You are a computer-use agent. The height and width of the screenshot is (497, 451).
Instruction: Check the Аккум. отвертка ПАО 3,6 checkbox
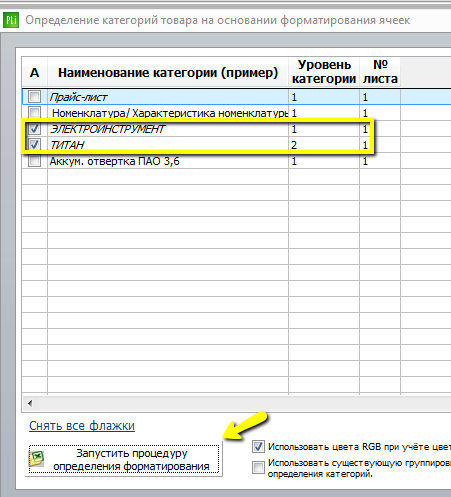click(35, 161)
